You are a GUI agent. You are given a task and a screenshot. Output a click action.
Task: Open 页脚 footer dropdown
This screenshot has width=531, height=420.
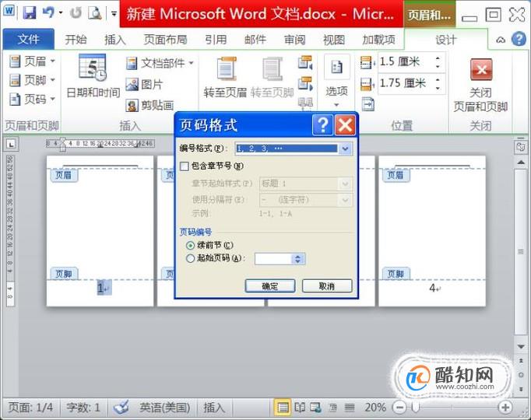(x=32, y=80)
